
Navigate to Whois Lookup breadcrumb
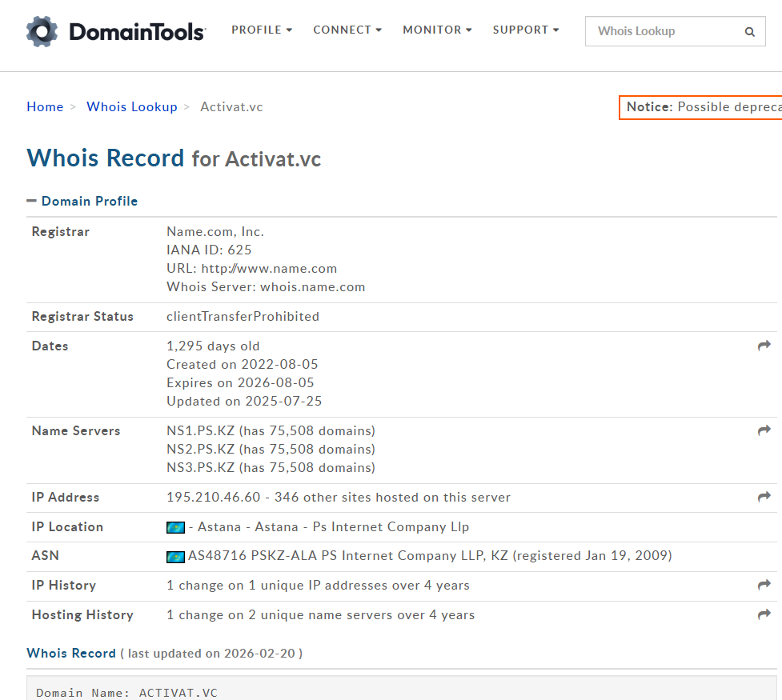132,107
